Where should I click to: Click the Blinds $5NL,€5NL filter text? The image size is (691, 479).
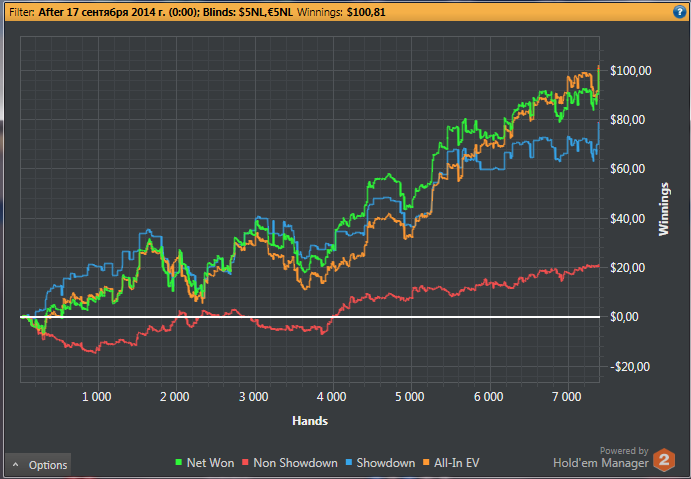[x=248, y=12]
